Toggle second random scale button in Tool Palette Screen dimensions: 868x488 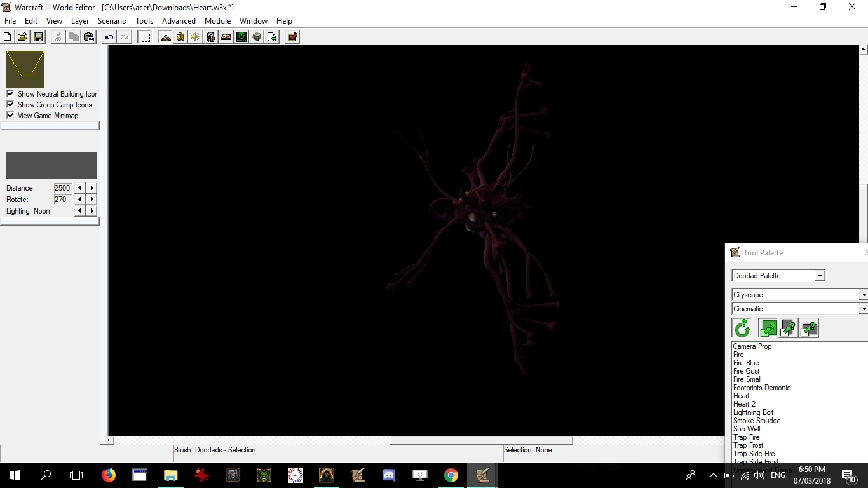click(x=789, y=328)
